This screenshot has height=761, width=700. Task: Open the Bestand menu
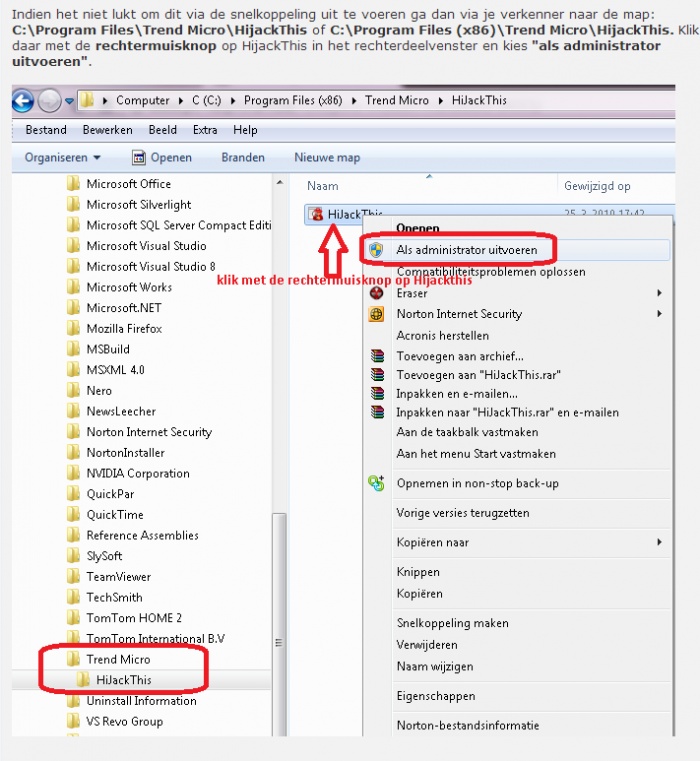point(46,130)
